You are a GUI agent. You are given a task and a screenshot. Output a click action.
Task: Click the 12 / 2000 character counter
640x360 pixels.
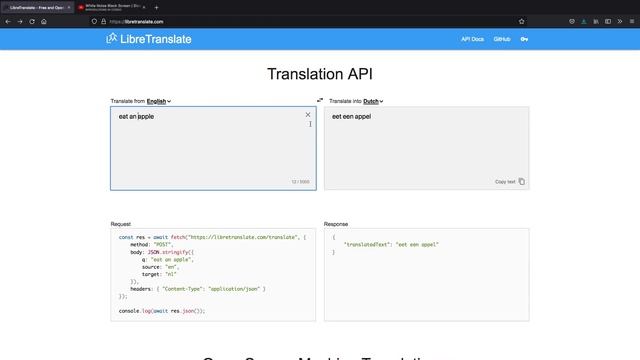(x=300, y=182)
